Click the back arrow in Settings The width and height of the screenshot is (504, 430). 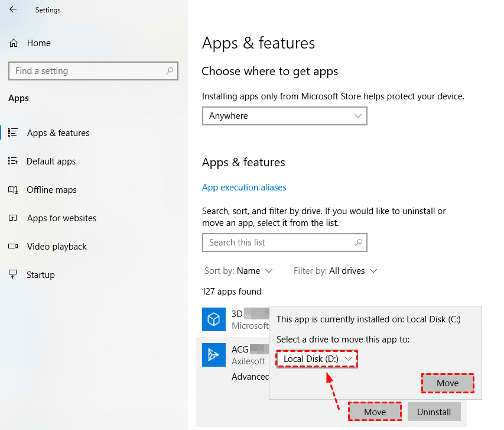pos(13,9)
